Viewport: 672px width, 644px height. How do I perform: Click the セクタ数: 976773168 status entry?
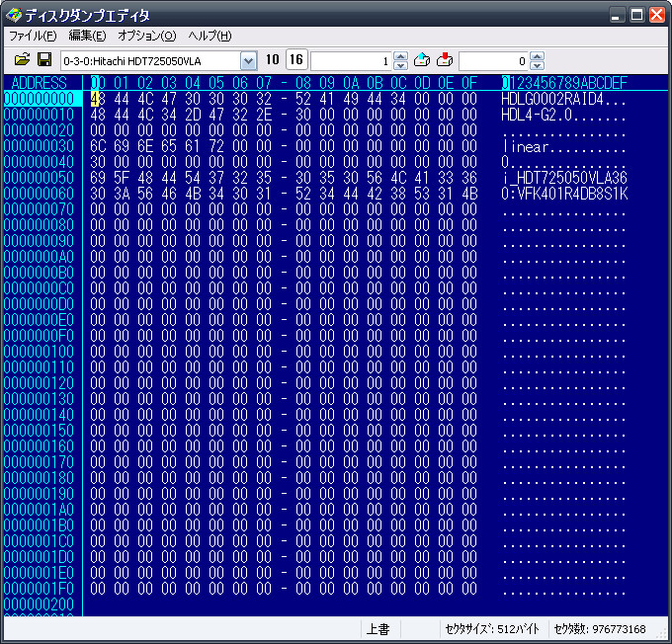coord(600,629)
